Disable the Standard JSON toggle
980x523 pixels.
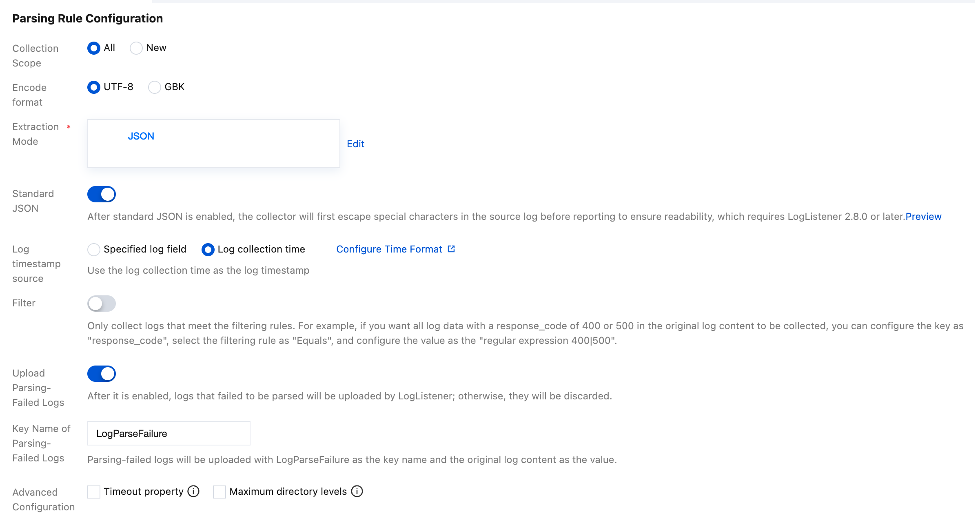102,194
